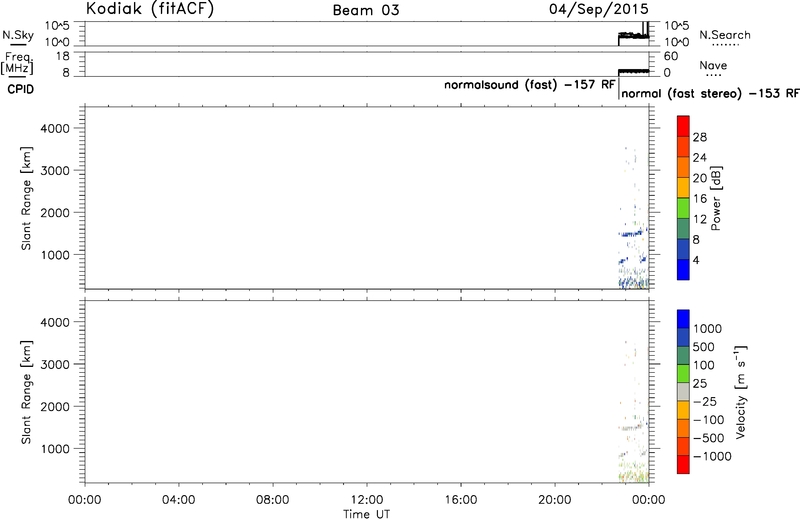Pick the yellow-orange 16-20 dB Power swatch
800x520 pixels.
683,188
